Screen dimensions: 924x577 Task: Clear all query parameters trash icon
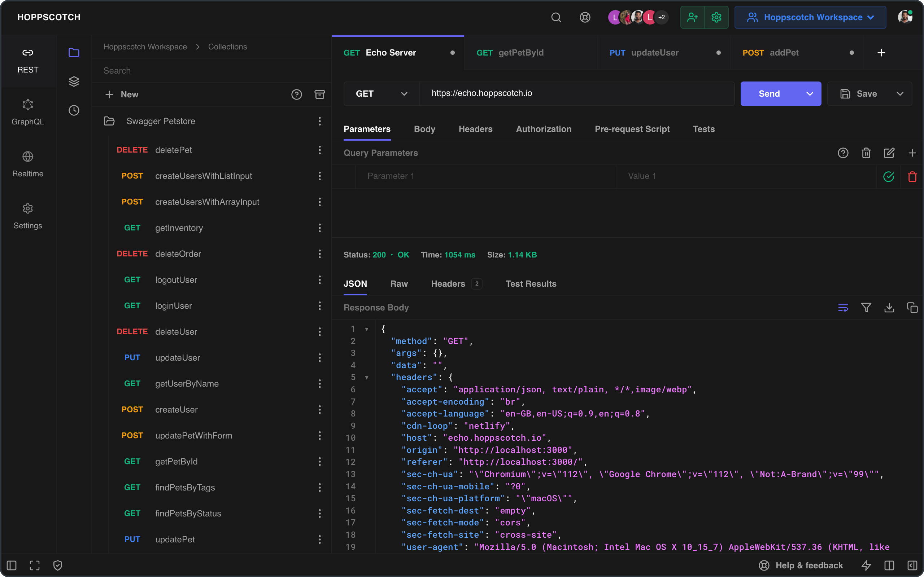point(866,153)
